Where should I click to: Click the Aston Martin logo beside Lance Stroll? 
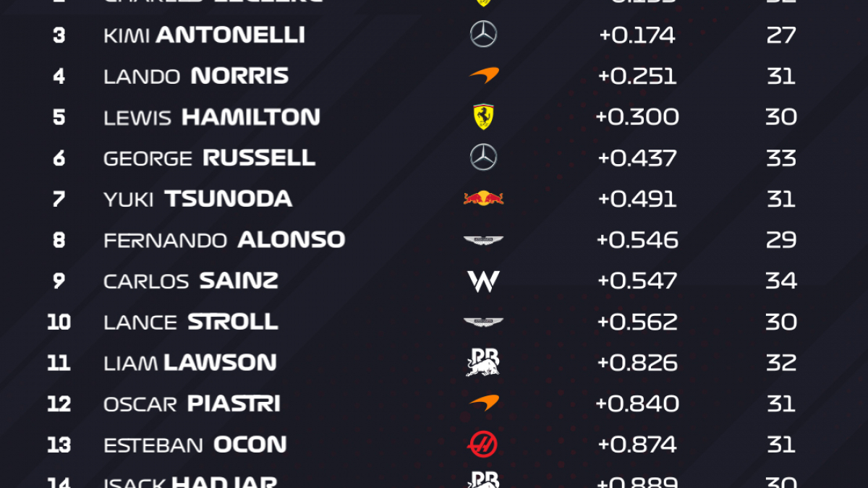(x=483, y=322)
